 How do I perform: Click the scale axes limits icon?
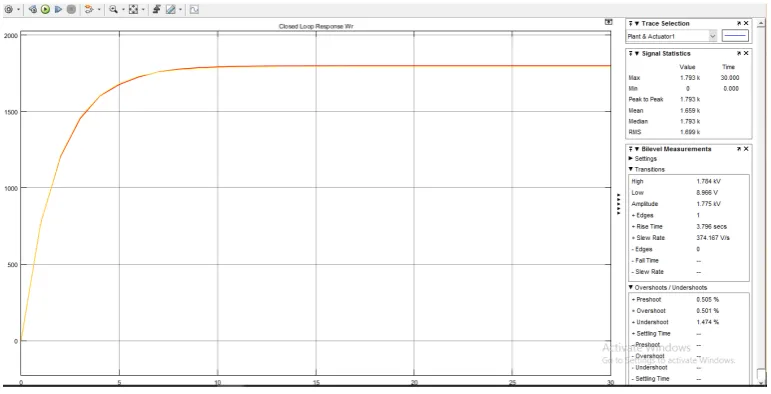point(133,9)
